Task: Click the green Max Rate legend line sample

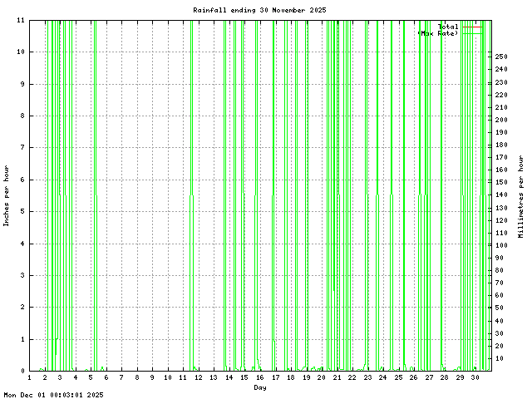Action: coord(473,33)
